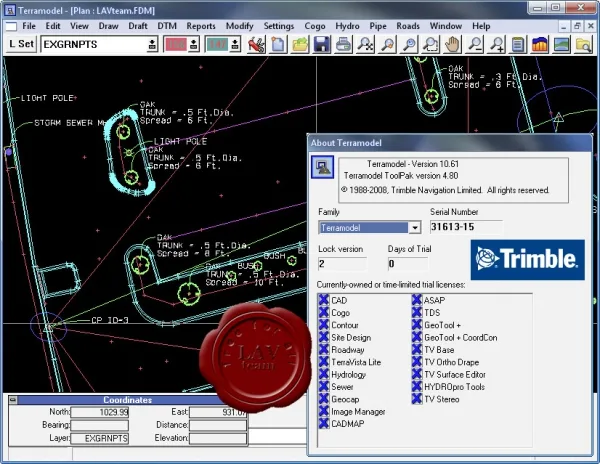Click the North coordinate field
The height and width of the screenshot is (464, 600).
click(99, 412)
